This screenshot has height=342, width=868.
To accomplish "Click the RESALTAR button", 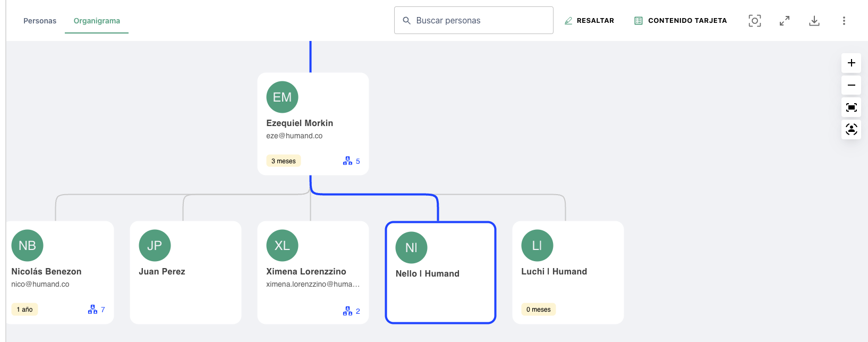I will click(589, 21).
